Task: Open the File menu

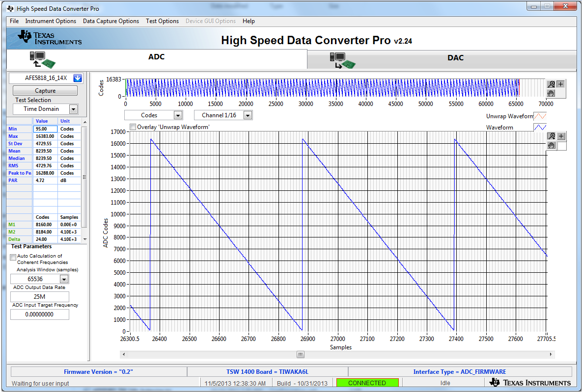Action: [x=14, y=21]
